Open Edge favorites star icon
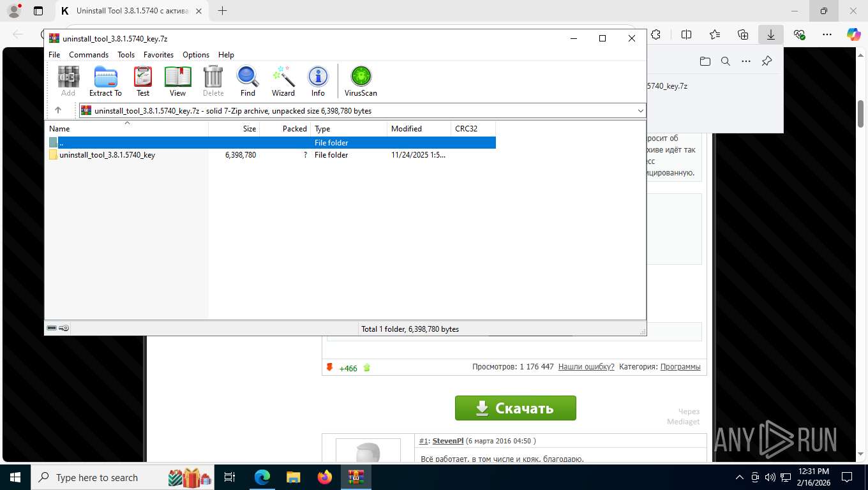868x490 pixels. [715, 34]
